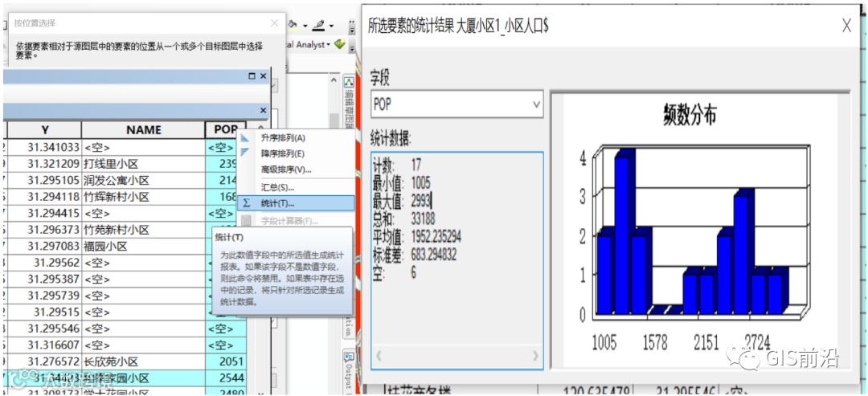Select the 福园小区 name cell
This screenshot has height=396, width=868.
143,246
